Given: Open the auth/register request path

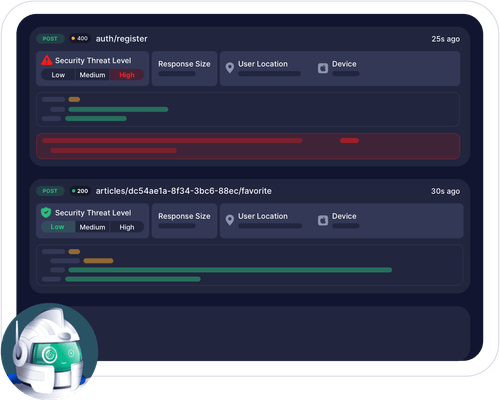Looking at the screenshot, I should 122,39.
